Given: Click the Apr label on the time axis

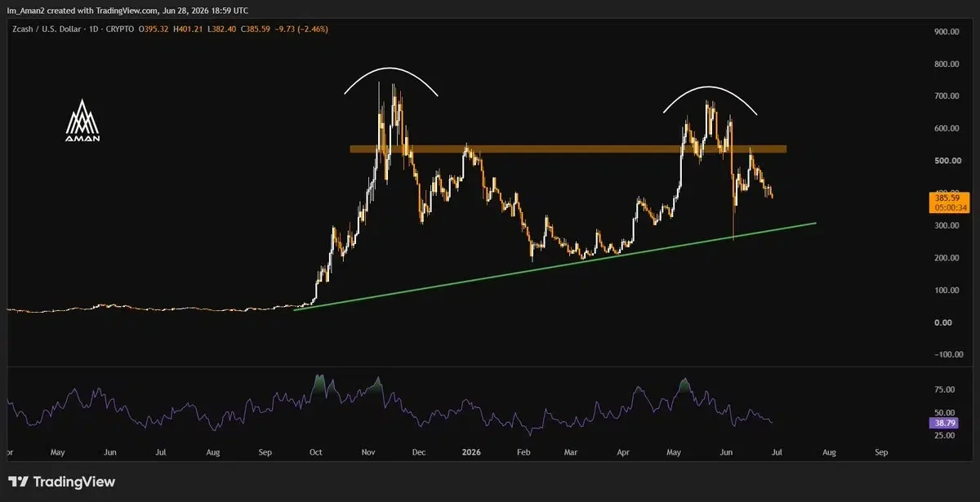Looking at the screenshot, I should 623,451.
